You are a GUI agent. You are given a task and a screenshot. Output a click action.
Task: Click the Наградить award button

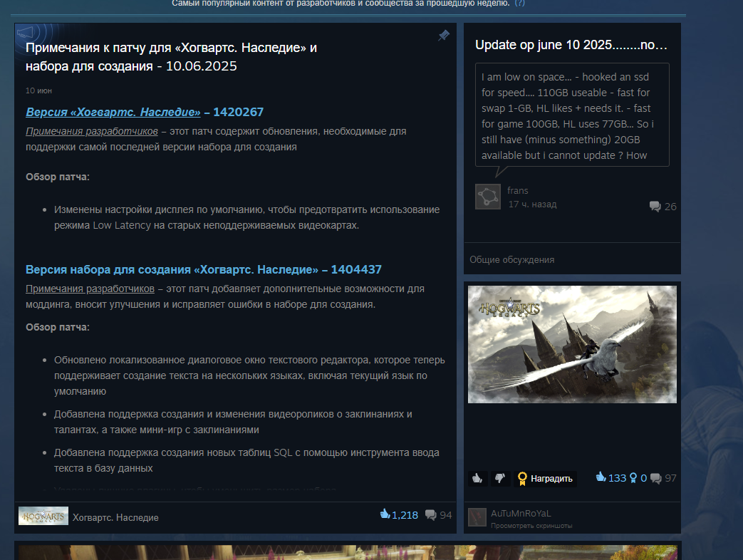(x=545, y=479)
